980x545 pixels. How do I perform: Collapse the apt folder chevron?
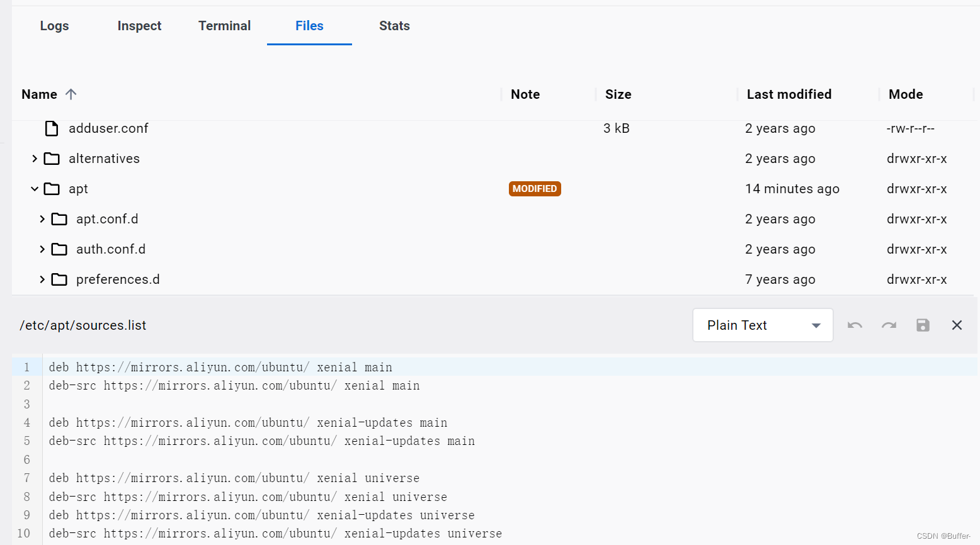click(x=34, y=188)
